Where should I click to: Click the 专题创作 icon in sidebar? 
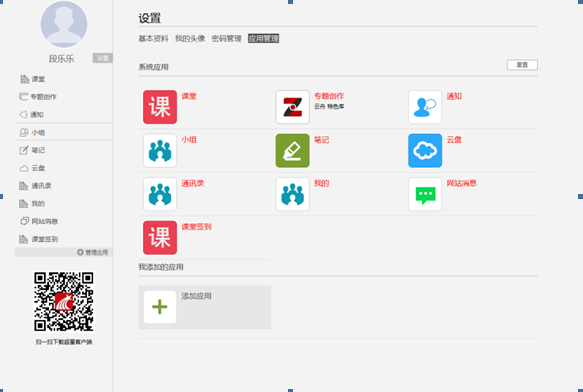[23, 97]
